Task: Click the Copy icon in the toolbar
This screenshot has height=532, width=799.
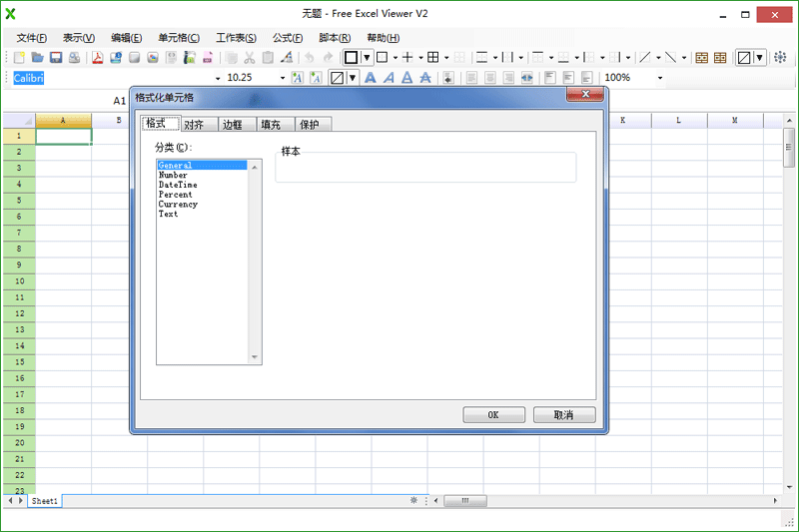Action: coord(232,58)
